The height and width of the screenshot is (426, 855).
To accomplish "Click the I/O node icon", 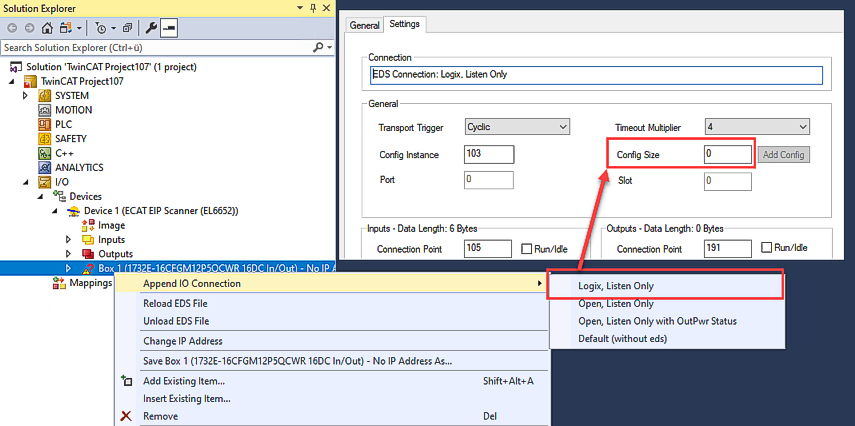I will tap(45, 182).
